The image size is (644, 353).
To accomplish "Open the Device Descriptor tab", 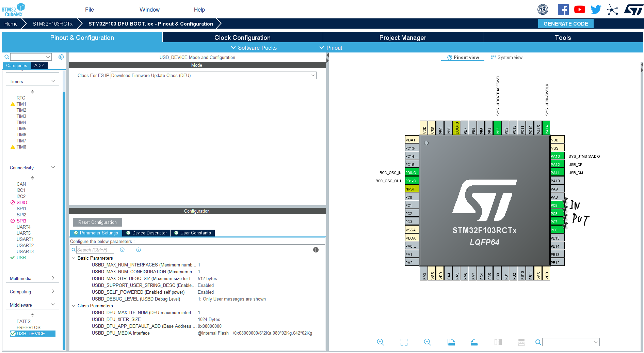I will (x=146, y=233).
